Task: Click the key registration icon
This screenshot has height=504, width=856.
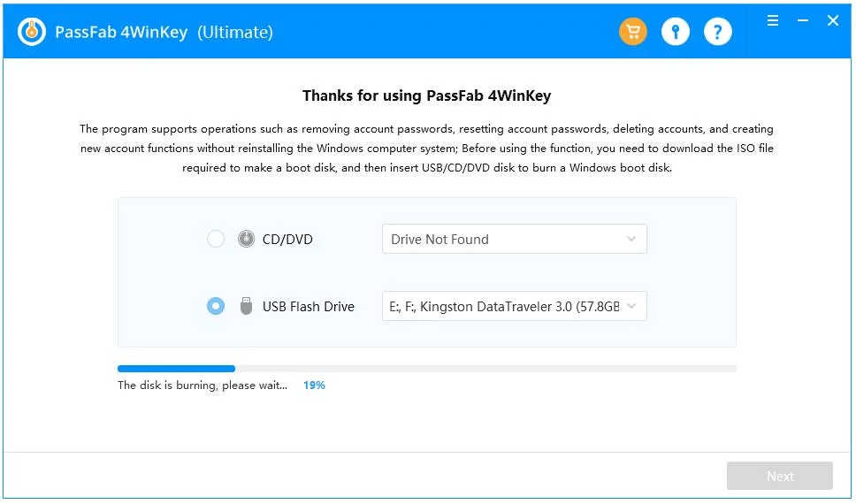Action: click(676, 33)
